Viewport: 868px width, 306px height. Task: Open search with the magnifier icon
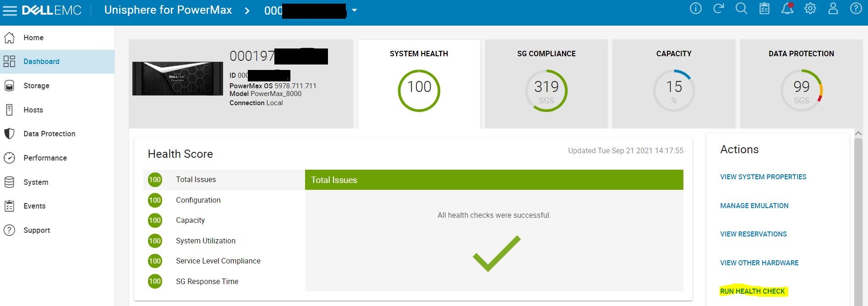coord(741,9)
